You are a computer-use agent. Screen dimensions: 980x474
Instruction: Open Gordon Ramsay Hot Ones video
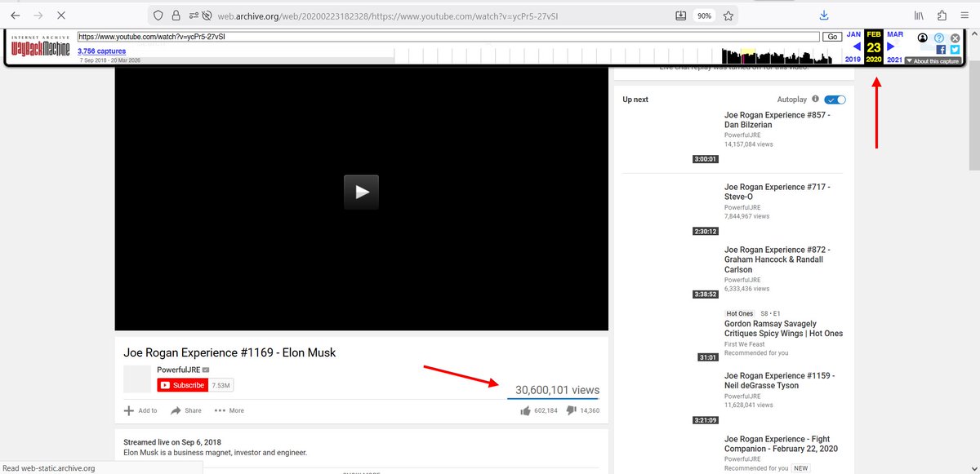coord(783,329)
